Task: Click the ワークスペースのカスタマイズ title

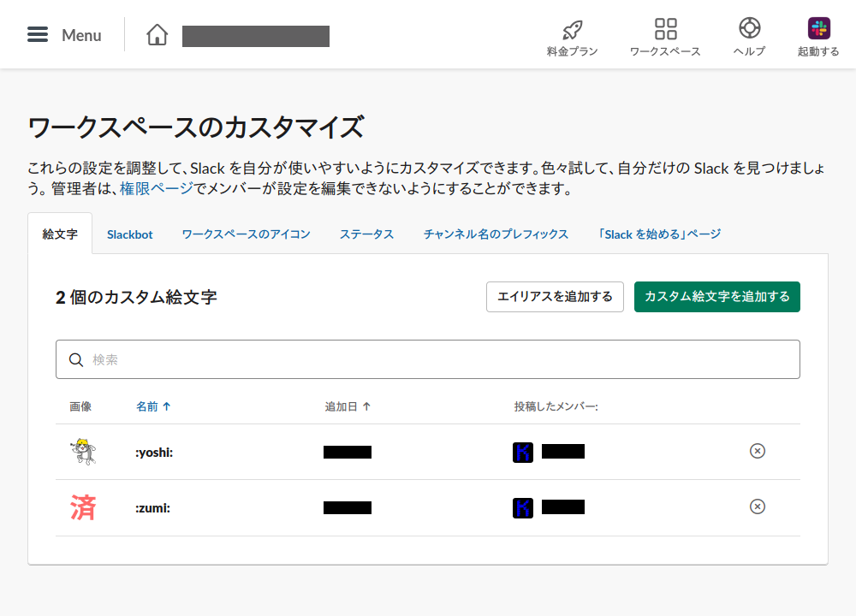Action: (195, 127)
